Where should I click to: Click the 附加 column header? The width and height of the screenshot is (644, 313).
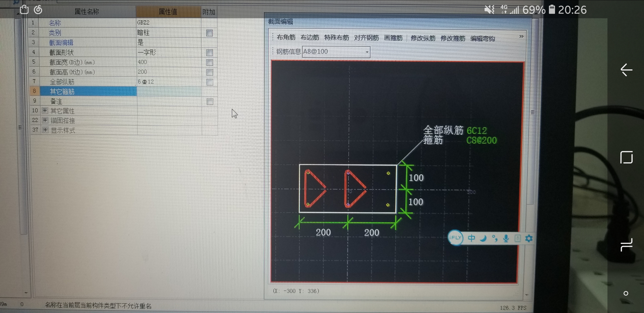click(x=209, y=12)
